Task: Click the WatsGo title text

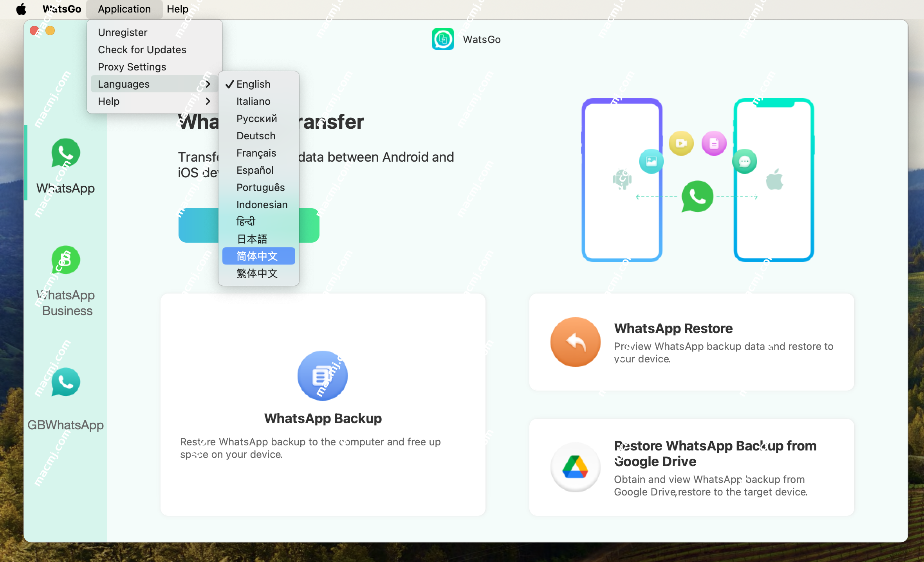Action: point(482,40)
